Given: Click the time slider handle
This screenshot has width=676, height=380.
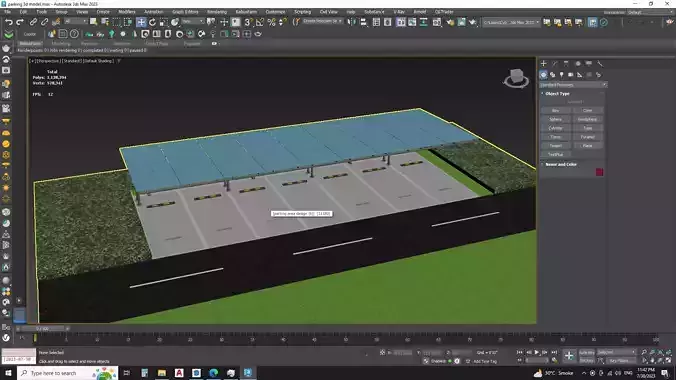Looking at the screenshot, I should tap(42, 329).
